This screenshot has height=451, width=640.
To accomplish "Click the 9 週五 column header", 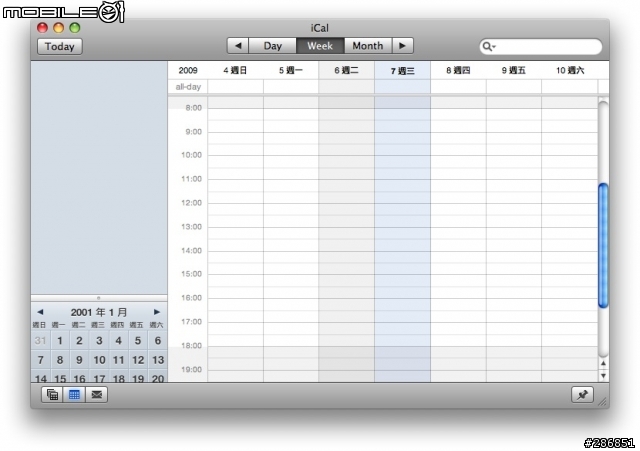I will [513, 71].
